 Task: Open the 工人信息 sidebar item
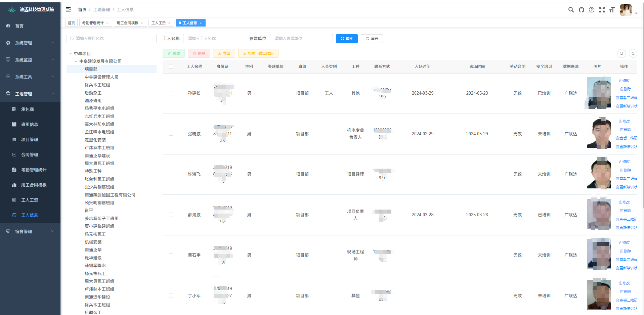[x=30, y=215]
